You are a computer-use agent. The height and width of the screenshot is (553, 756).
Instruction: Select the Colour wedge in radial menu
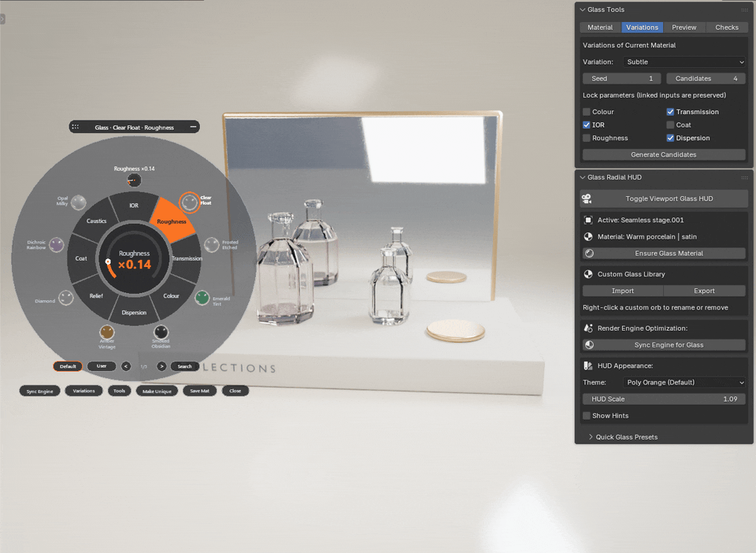(x=171, y=295)
